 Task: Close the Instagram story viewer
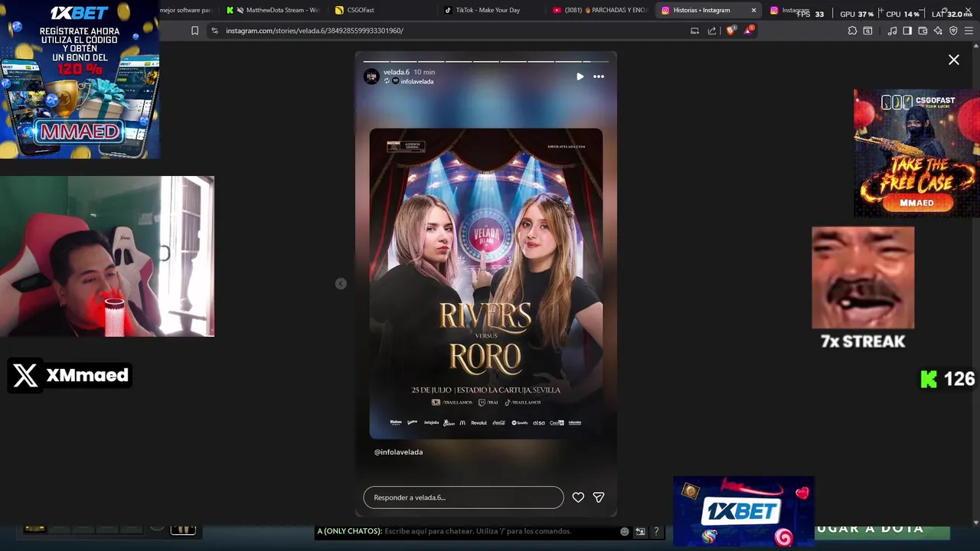tap(954, 60)
